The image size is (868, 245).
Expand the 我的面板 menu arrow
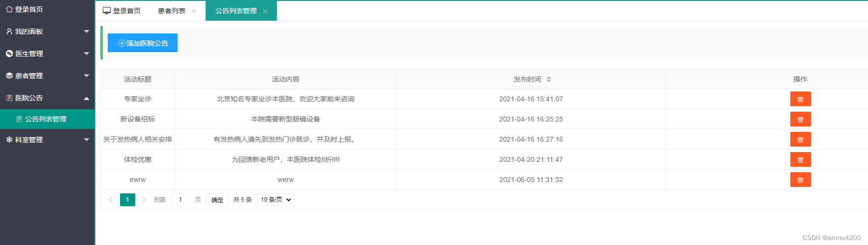[87, 31]
